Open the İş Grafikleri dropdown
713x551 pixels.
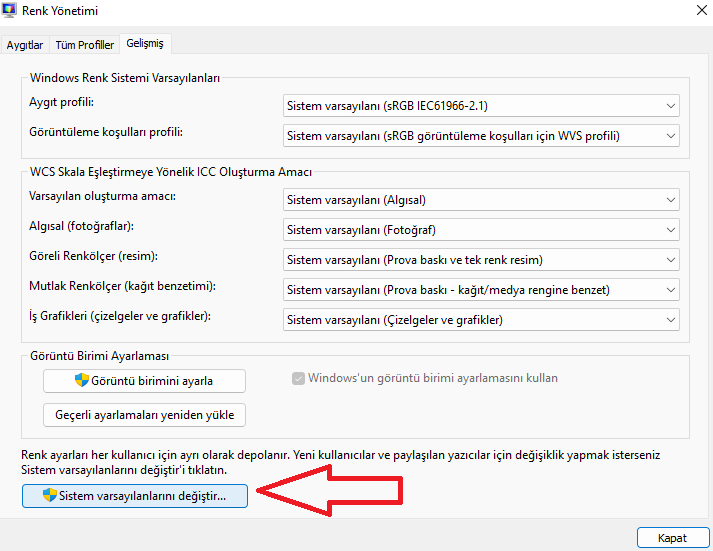(x=481, y=320)
